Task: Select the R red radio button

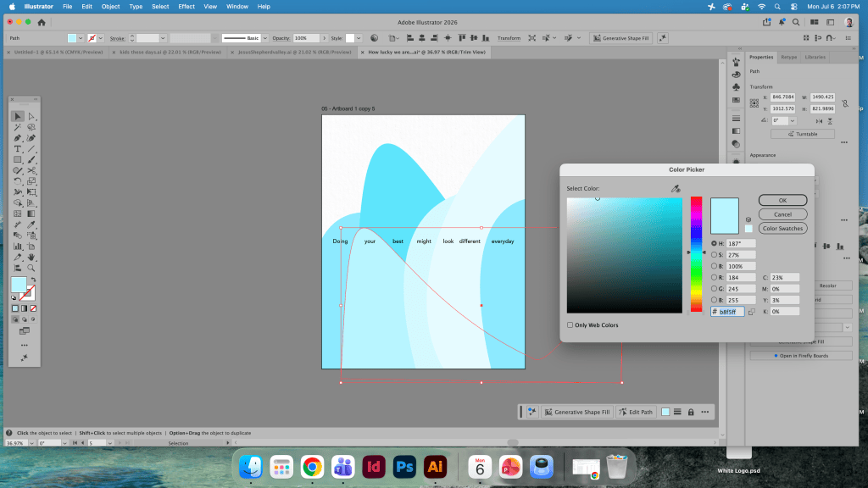Action: (x=714, y=277)
